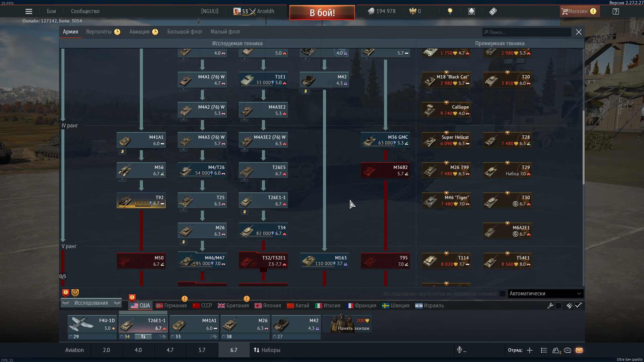Open the Магазин shop button
Image resolution: width=644 pixels, height=362 pixels.
580,11
